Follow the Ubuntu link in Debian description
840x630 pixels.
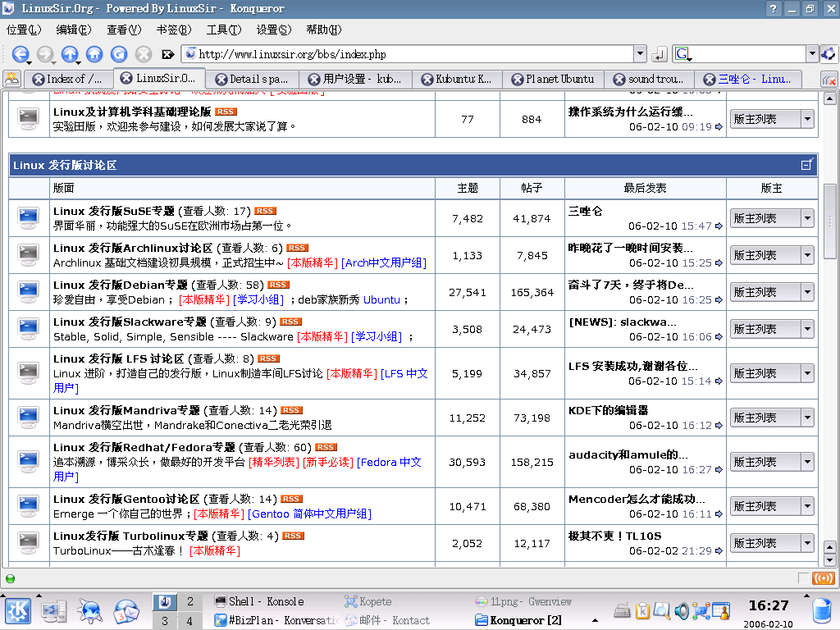(x=381, y=300)
